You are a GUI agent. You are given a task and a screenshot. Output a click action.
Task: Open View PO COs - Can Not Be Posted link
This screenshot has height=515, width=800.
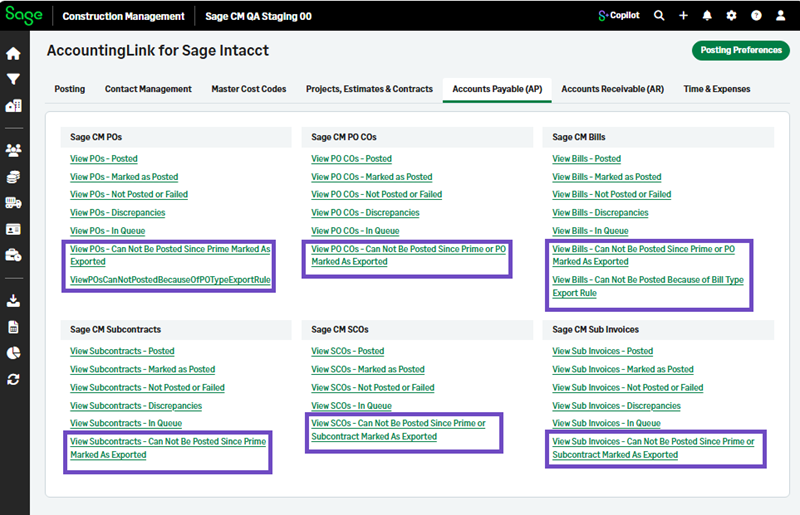(x=408, y=255)
